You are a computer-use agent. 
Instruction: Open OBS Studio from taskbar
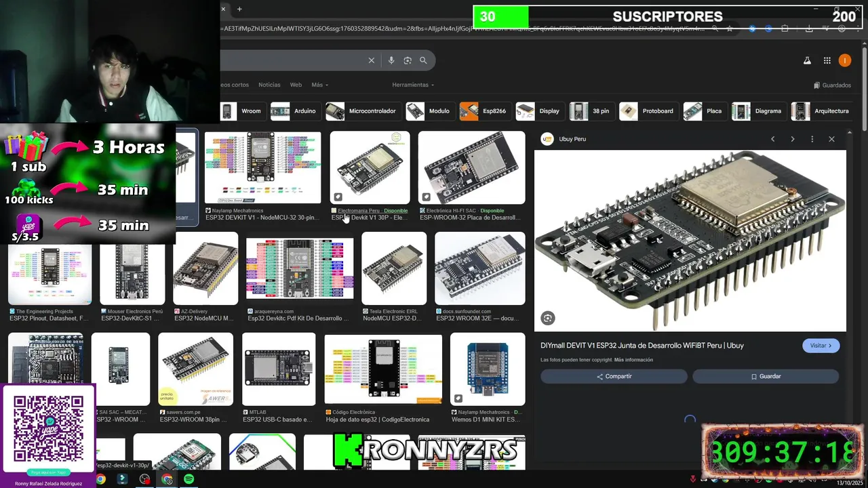pos(144,479)
